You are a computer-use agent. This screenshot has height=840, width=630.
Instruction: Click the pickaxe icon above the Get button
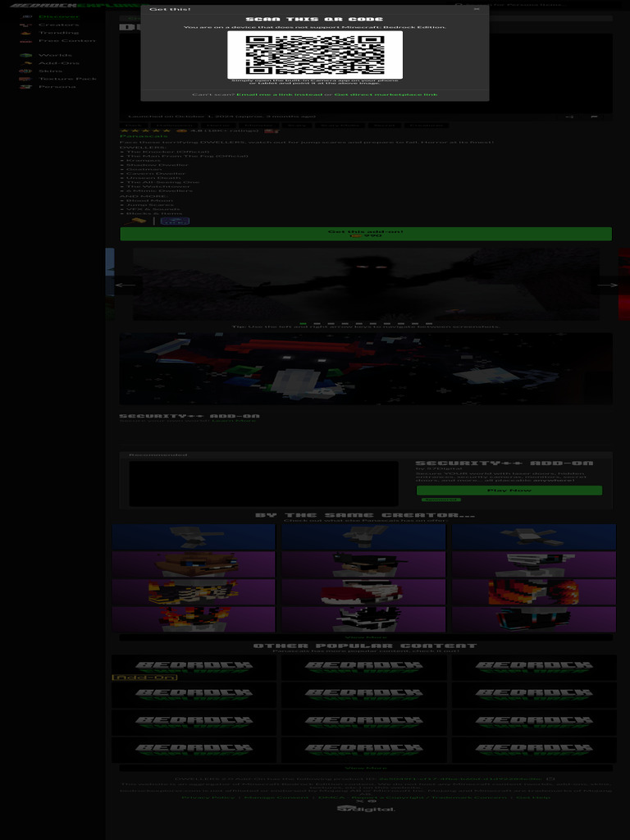tap(135, 221)
